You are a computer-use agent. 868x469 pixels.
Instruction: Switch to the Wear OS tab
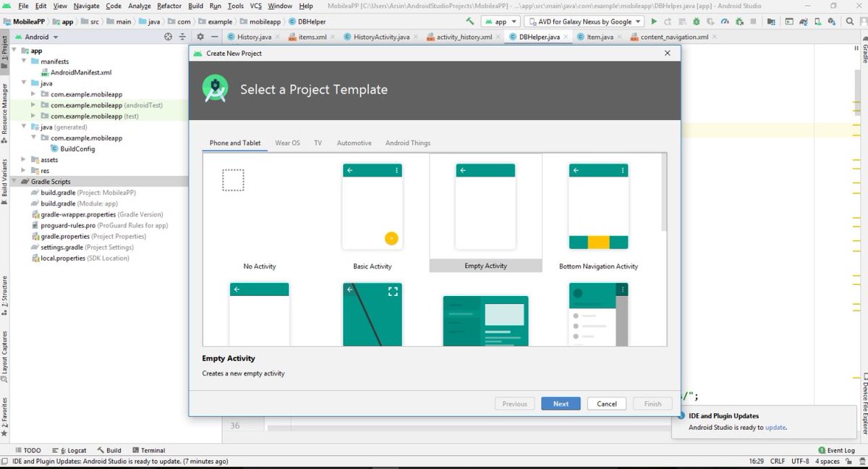287,143
